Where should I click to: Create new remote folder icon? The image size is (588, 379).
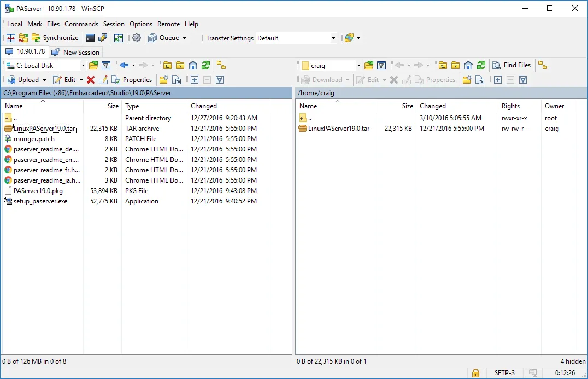click(x=467, y=80)
